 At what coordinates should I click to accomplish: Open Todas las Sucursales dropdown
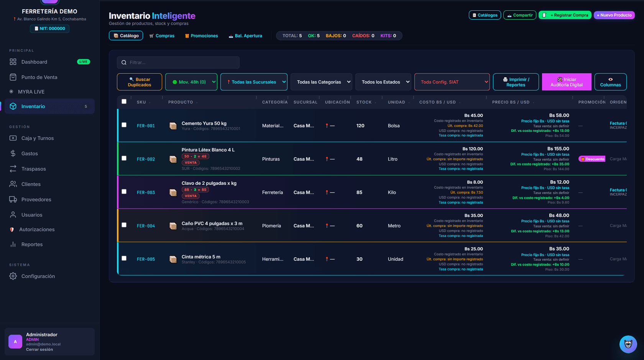click(x=254, y=82)
